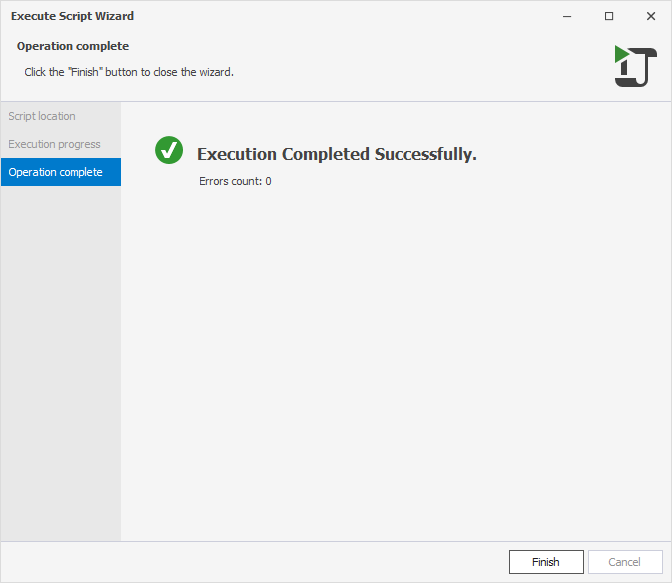The height and width of the screenshot is (583, 672).
Task: Maximize the Execute Script Wizard window
Action: 609,16
